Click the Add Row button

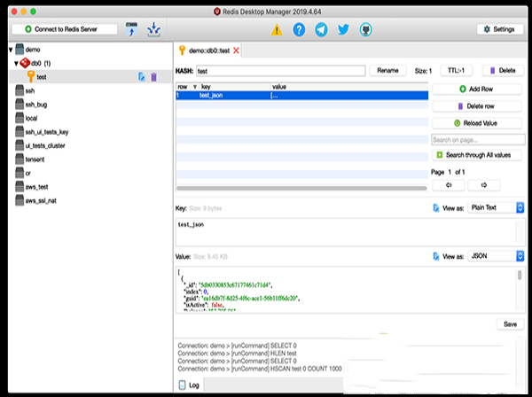[x=478, y=90]
